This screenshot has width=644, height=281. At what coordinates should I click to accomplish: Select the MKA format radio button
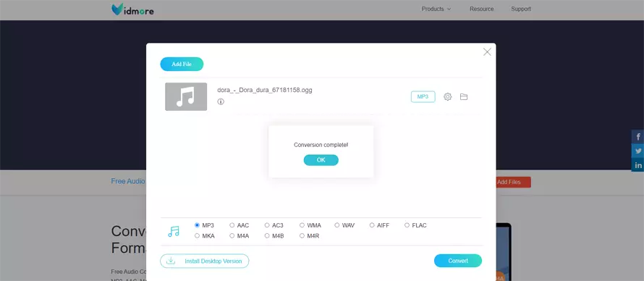tap(197, 236)
